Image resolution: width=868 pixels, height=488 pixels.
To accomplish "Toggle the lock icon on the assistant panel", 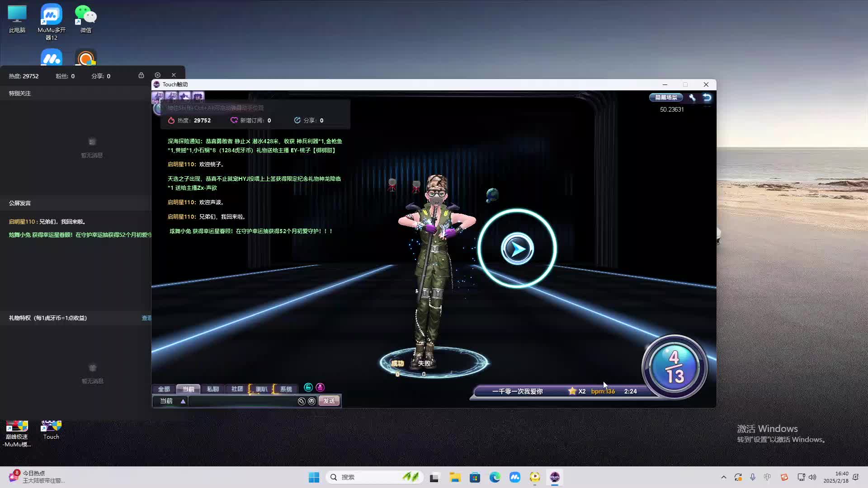I will [x=141, y=75].
